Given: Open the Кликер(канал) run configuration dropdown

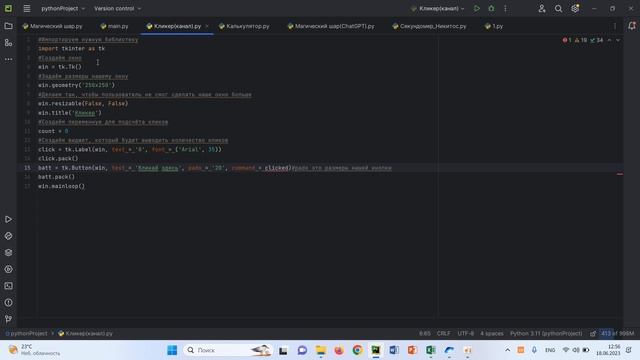Looking at the screenshot, I should (x=438, y=9).
